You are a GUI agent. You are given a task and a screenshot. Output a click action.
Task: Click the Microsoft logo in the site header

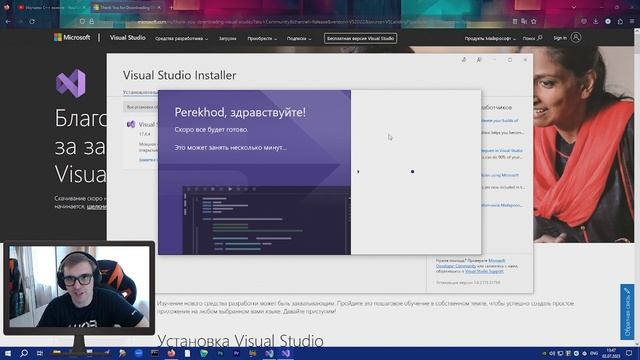(x=72, y=38)
